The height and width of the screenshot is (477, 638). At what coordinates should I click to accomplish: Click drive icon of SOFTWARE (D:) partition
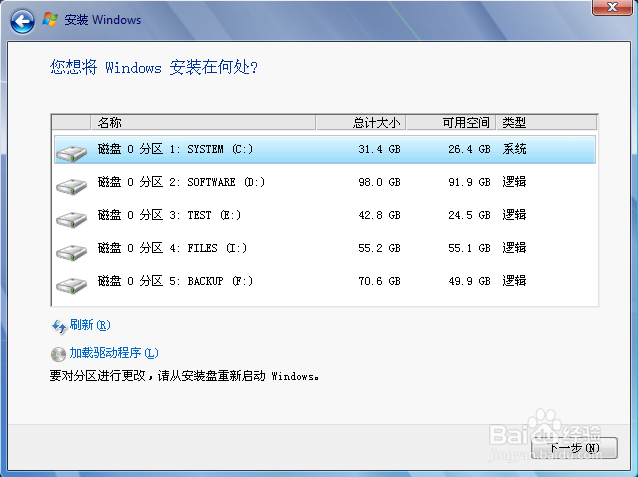point(72,186)
